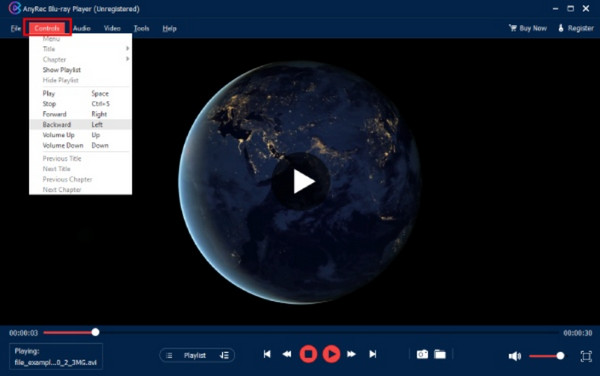This screenshot has height=376, width=600.
Task: Choose Show Playlist from Controls menu
Action: pos(62,70)
